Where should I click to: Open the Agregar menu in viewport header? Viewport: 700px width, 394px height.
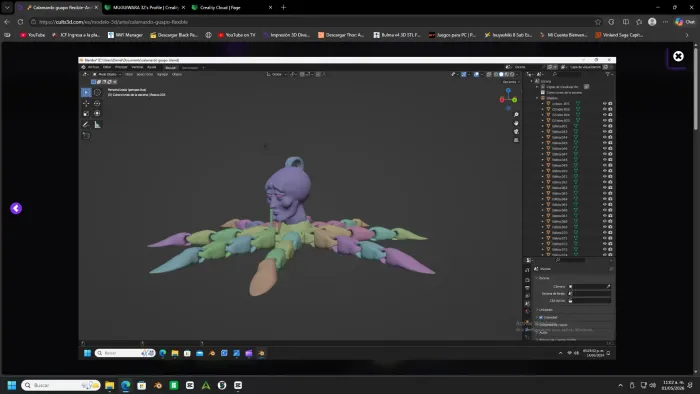(162, 75)
